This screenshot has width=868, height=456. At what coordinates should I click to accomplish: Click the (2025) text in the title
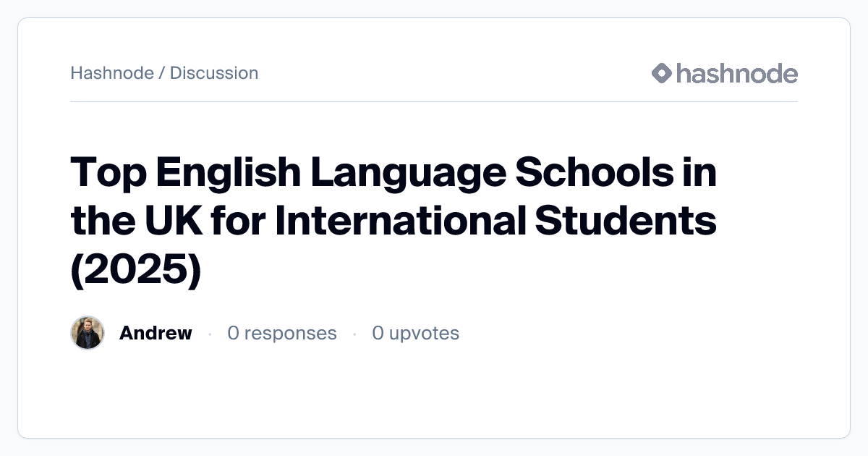tap(135, 270)
